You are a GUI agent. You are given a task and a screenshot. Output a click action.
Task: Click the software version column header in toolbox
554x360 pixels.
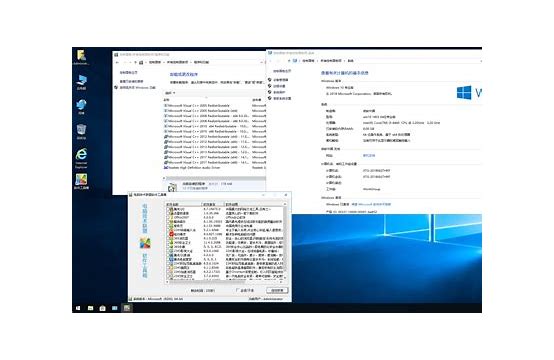click(x=213, y=205)
